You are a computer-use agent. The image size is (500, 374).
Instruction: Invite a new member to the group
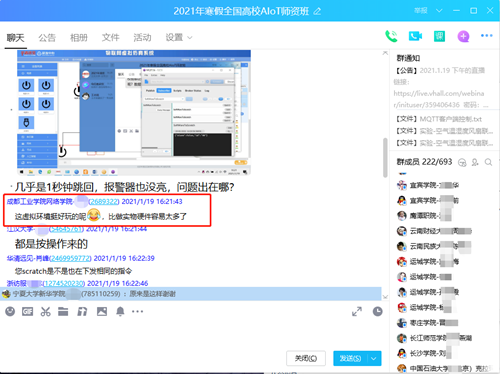tap(475, 162)
